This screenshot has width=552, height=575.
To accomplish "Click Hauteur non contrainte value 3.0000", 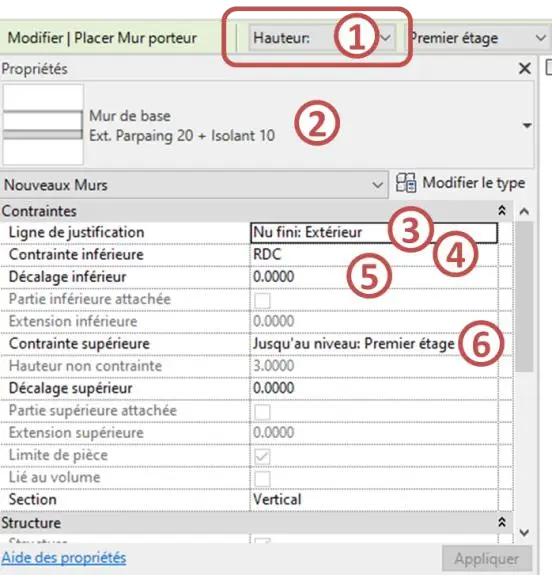I will coord(374,366).
